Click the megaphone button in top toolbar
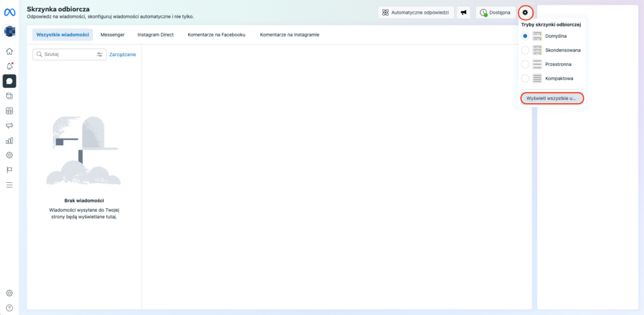Viewport: 644px width, 315px height. click(x=464, y=13)
